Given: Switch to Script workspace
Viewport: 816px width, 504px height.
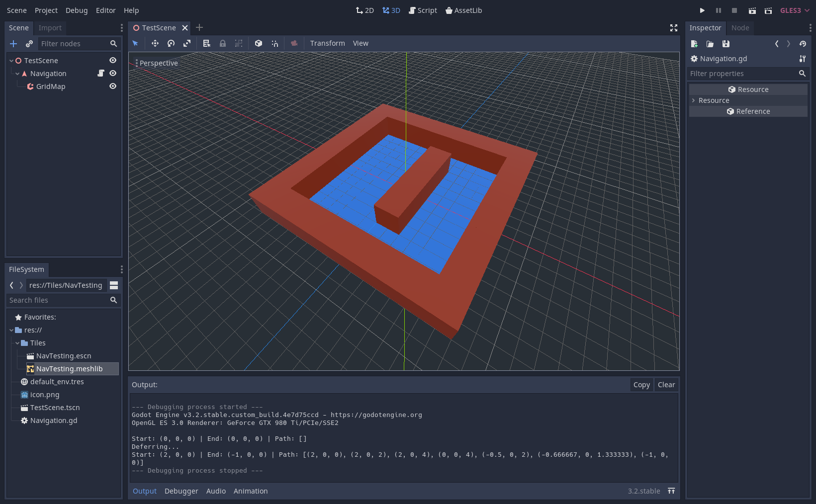Looking at the screenshot, I should pyautogui.click(x=423, y=10).
